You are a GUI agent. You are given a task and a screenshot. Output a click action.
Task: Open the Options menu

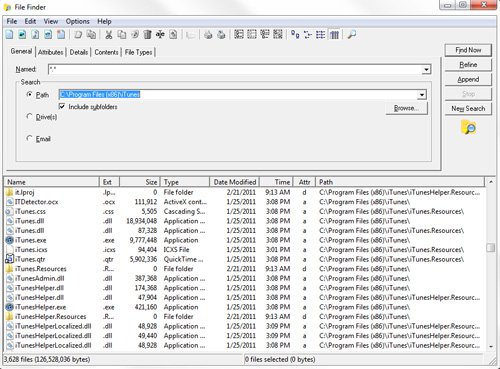click(77, 21)
